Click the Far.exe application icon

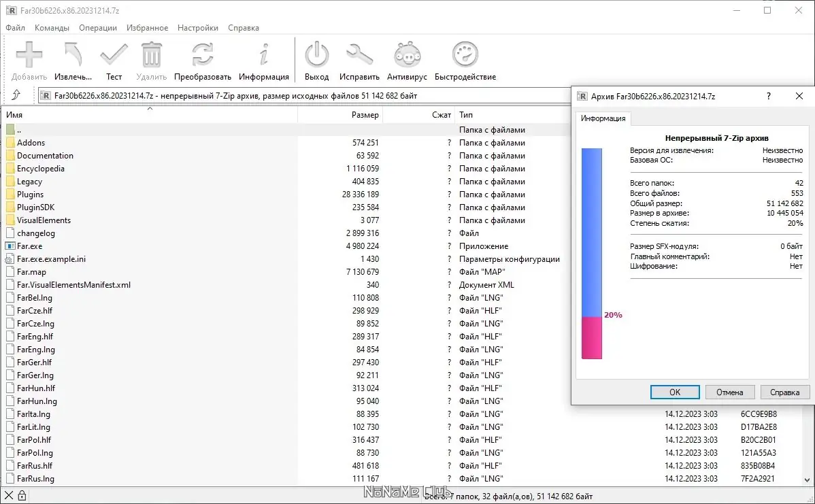tap(10, 246)
